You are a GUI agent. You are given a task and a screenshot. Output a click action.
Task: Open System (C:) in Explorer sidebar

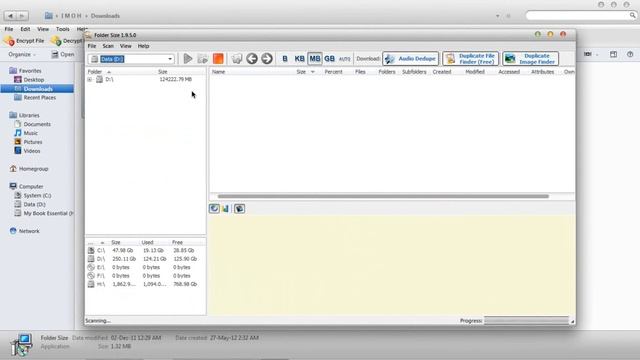point(37,196)
